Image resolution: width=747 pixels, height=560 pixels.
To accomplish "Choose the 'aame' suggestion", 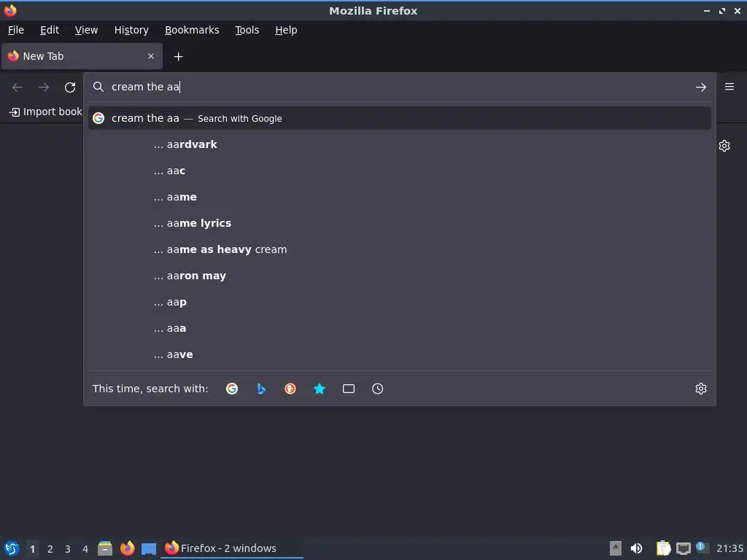I will 399,197.
